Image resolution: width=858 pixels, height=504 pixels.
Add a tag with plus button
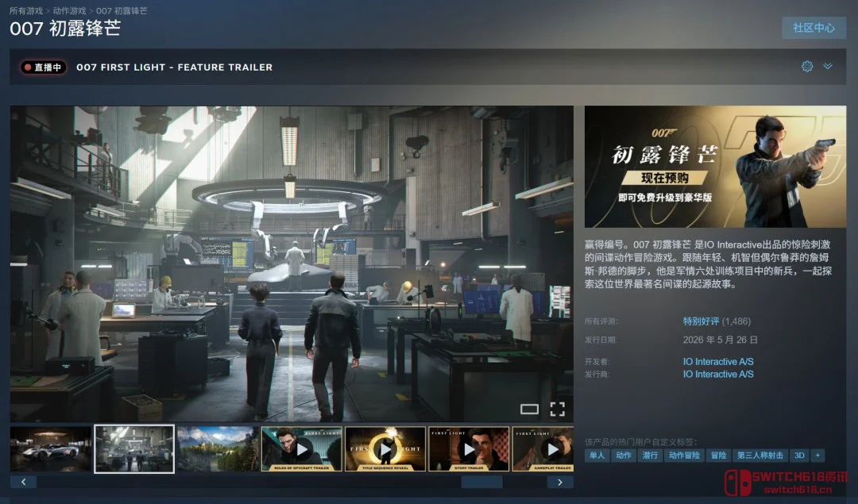pyautogui.click(x=817, y=456)
